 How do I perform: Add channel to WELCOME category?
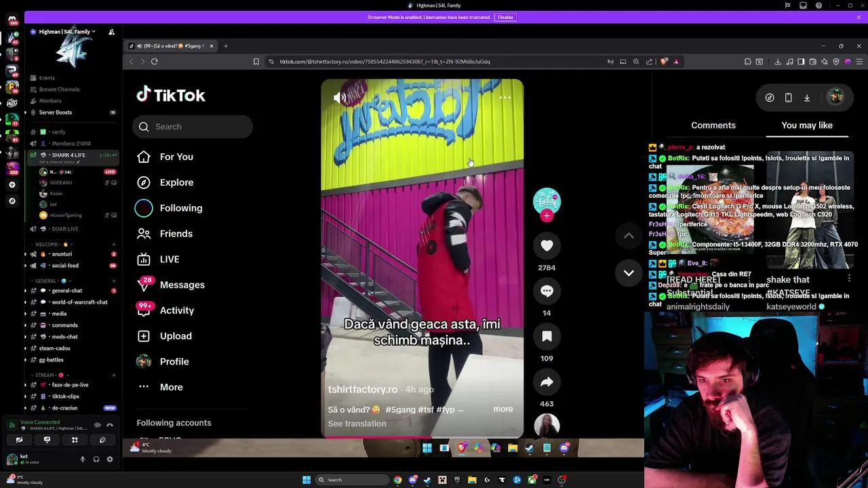[114, 244]
